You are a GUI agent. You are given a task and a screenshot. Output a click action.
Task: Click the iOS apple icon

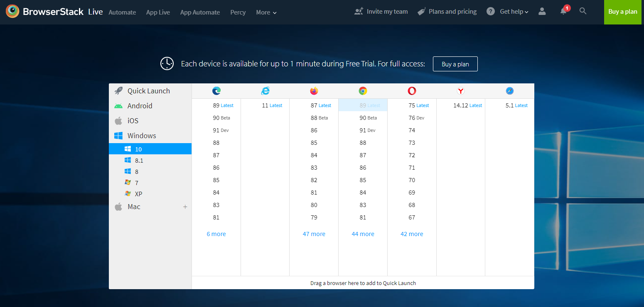[x=118, y=121]
